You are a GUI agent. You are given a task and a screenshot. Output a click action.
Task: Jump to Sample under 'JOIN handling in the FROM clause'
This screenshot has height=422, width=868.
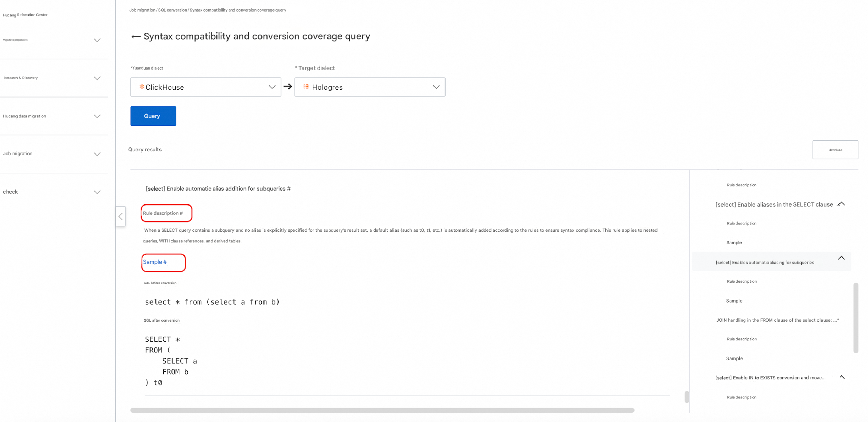pyautogui.click(x=734, y=358)
